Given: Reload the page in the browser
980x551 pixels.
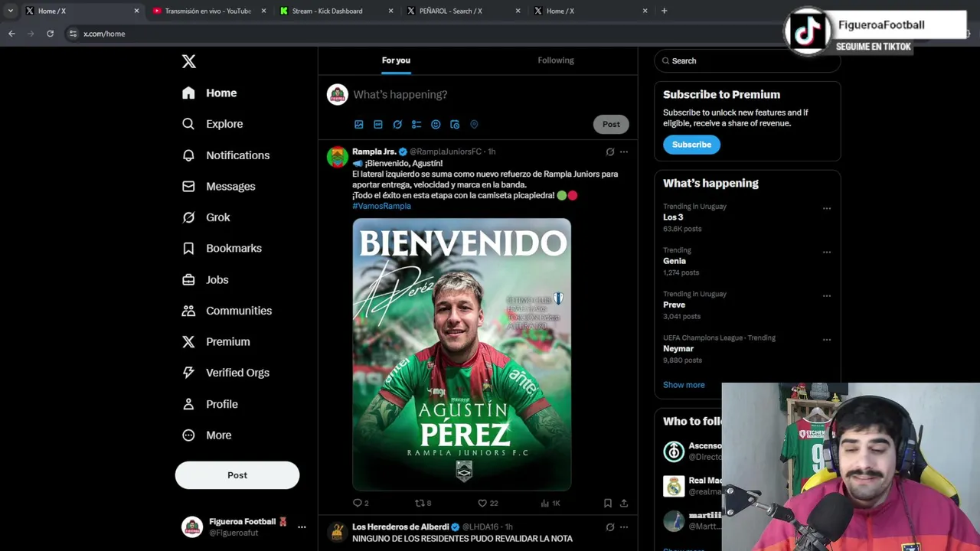Looking at the screenshot, I should (x=50, y=34).
